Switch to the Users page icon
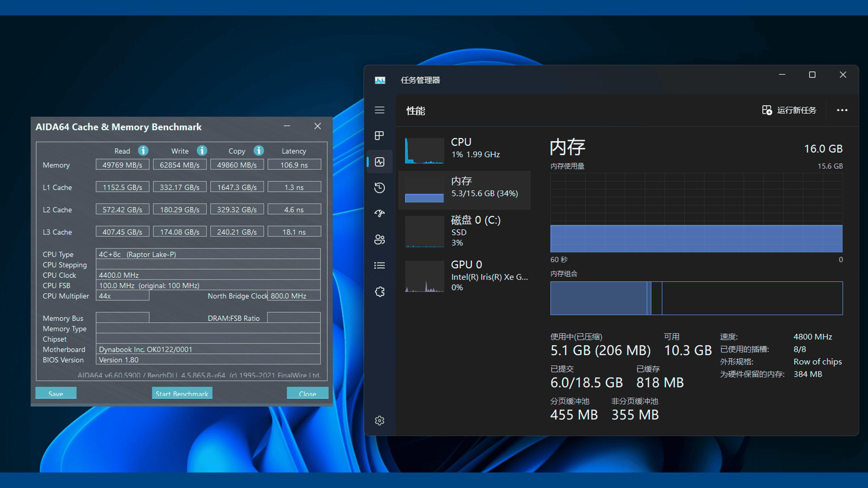This screenshot has height=488, width=868. point(379,240)
